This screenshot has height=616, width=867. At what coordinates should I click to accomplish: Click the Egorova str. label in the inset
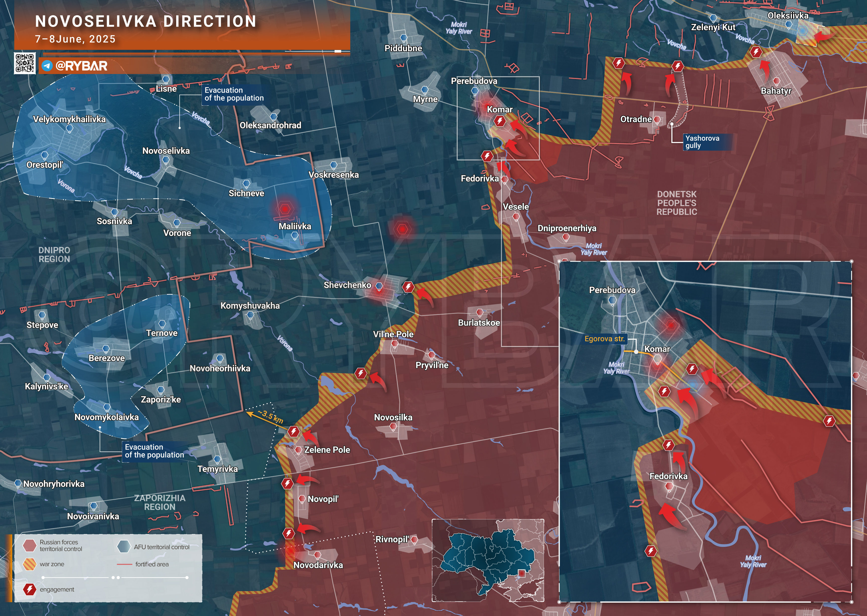point(605,339)
